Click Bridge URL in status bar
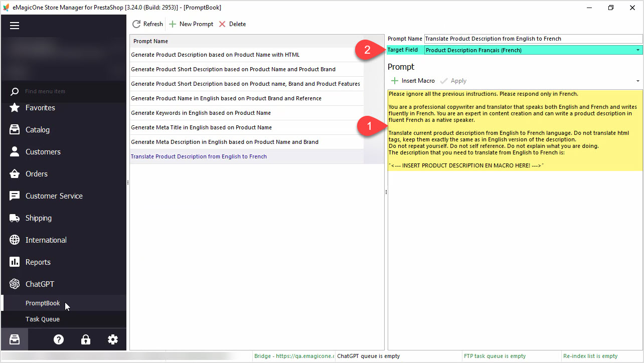Viewport: 644px width, 363px height. tap(294, 356)
